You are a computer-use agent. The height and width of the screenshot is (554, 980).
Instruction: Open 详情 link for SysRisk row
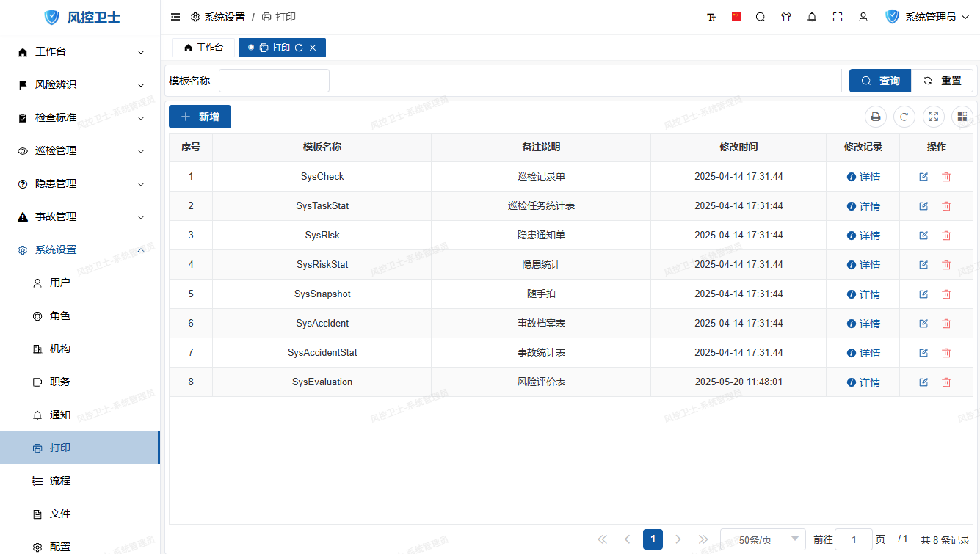point(864,236)
